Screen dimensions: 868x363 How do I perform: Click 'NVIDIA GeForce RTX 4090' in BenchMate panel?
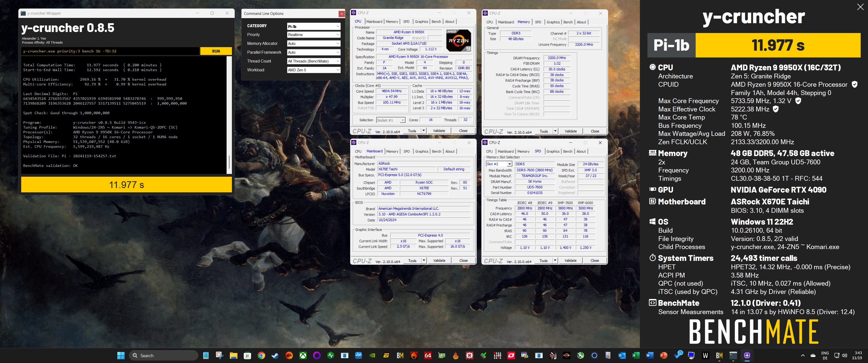[778, 190]
